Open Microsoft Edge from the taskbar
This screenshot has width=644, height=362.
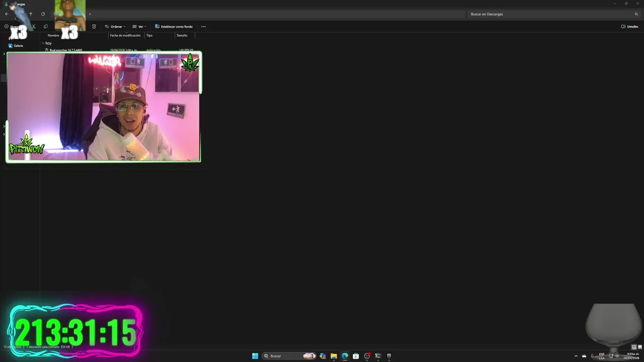click(x=345, y=356)
